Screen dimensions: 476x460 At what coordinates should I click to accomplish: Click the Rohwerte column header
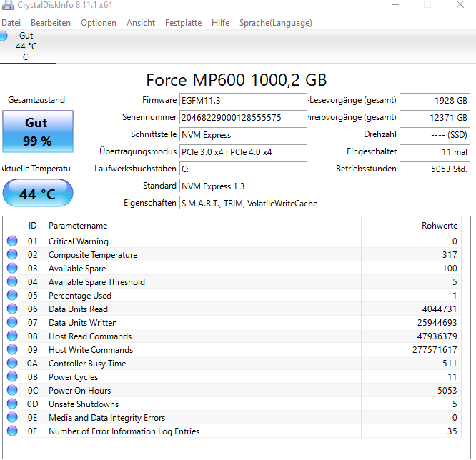click(x=440, y=226)
